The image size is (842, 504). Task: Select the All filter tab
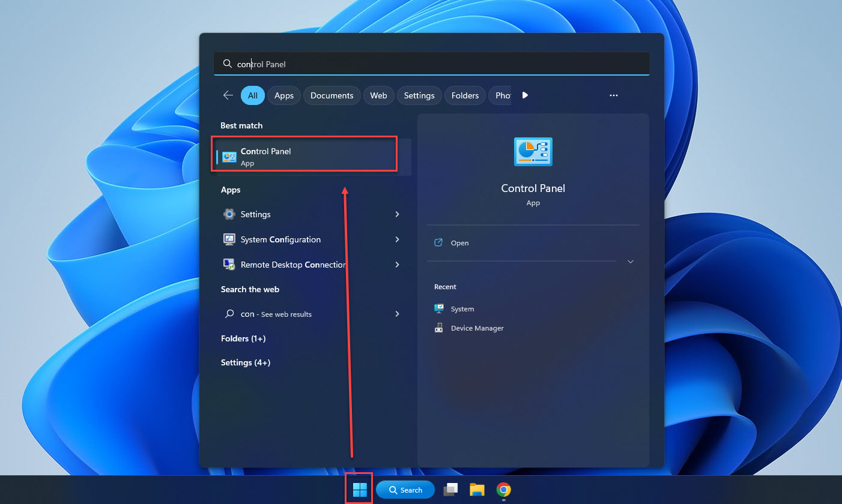[x=253, y=95]
